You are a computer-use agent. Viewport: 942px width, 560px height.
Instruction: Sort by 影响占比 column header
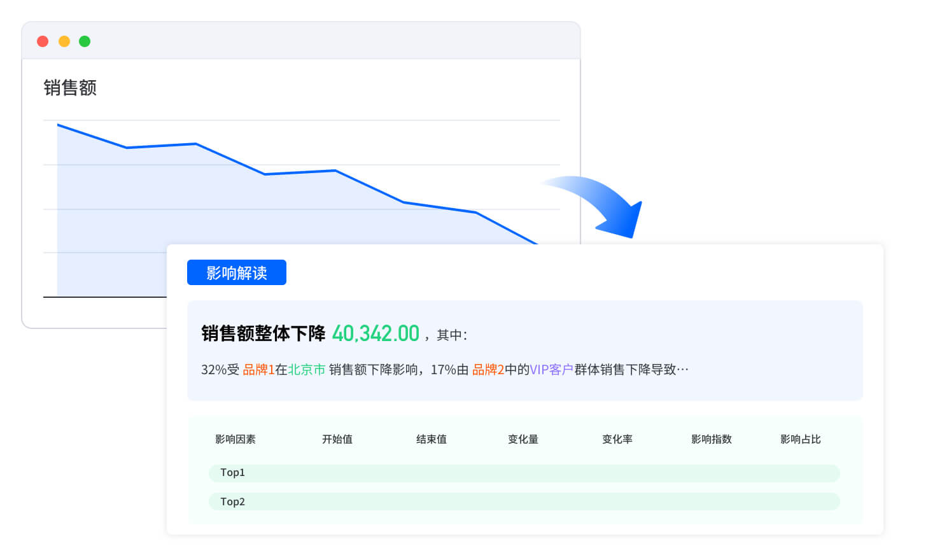pyautogui.click(x=800, y=439)
